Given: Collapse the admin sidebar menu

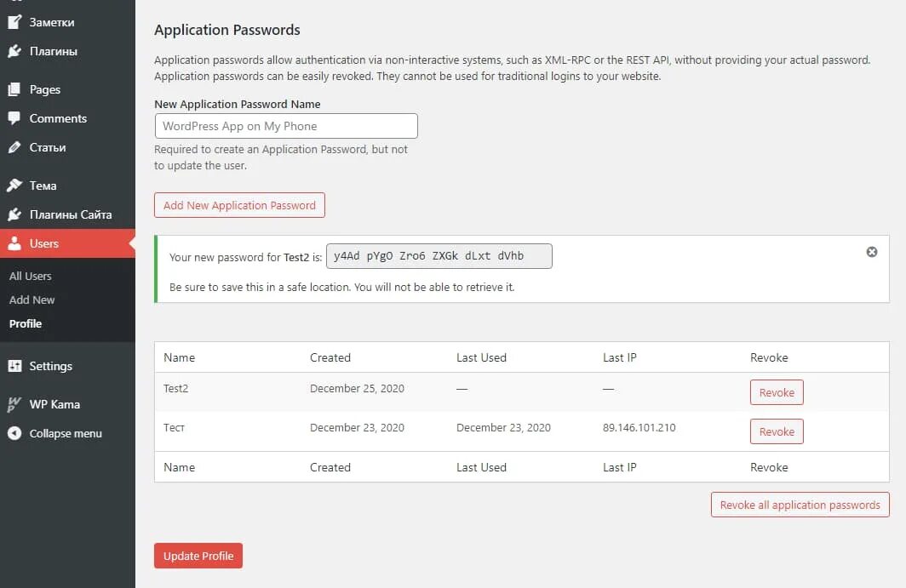Looking at the screenshot, I should pyautogui.click(x=65, y=433).
